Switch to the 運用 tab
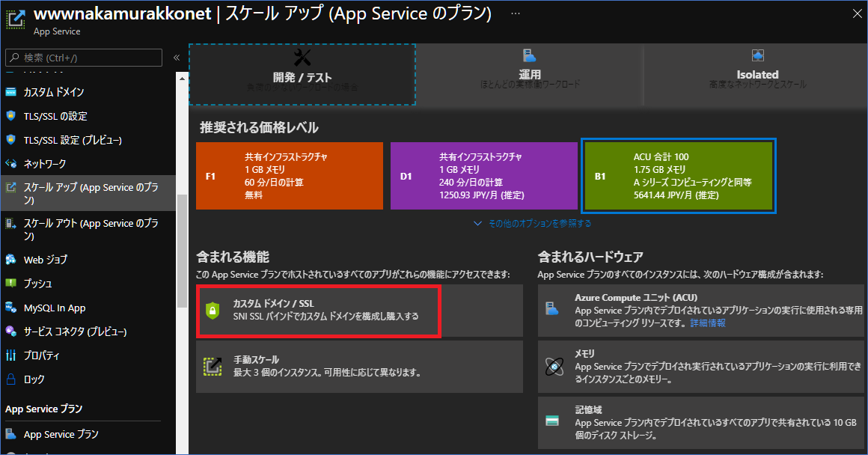 (530, 75)
